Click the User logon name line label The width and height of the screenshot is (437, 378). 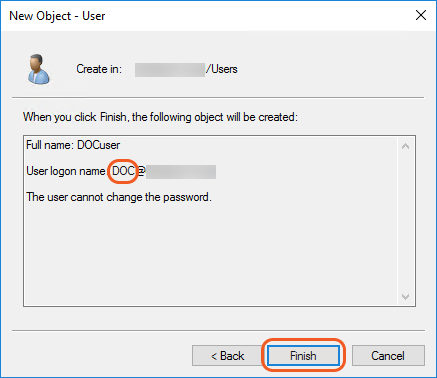66,171
